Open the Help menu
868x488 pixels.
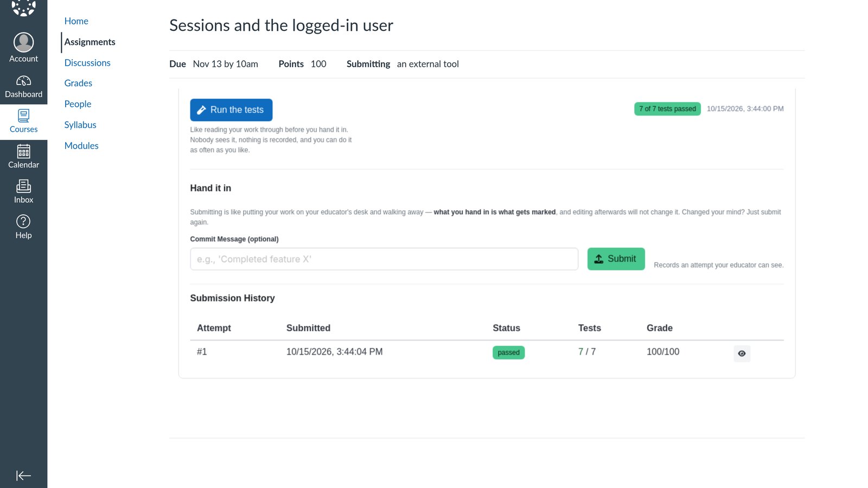click(x=23, y=228)
